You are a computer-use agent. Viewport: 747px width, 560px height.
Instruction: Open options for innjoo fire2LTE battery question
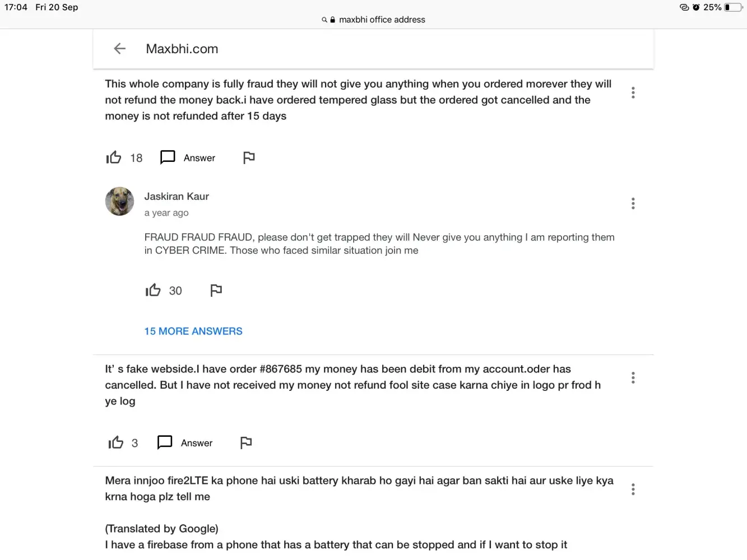pos(633,489)
